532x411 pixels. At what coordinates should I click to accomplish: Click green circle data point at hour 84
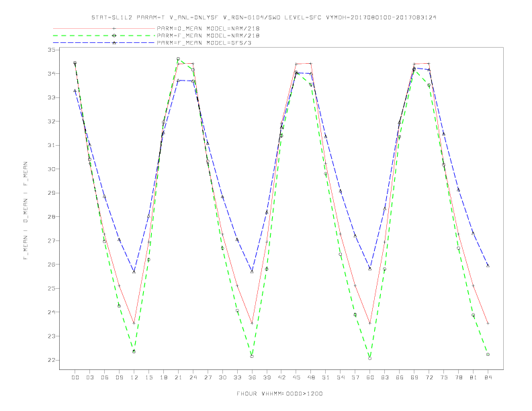point(488,355)
